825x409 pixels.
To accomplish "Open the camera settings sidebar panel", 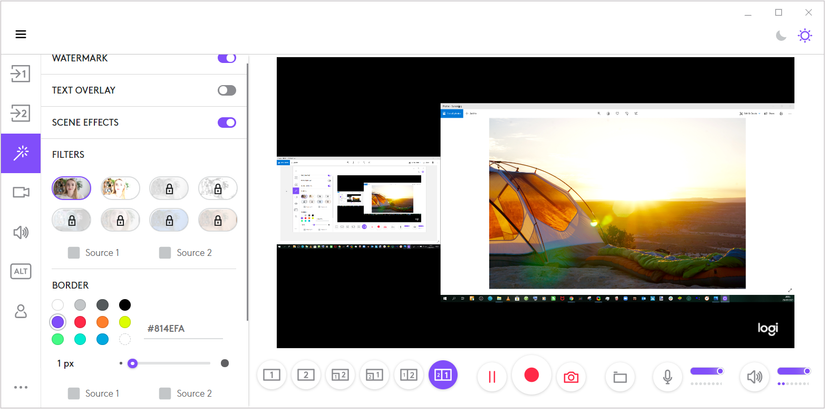I will (21, 192).
